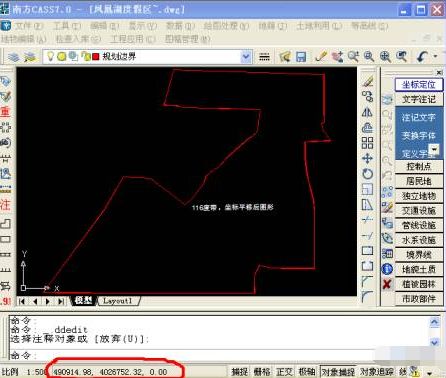Click the zoom window magnifier icon
The image size is (446, 378).
click(369, 57)
